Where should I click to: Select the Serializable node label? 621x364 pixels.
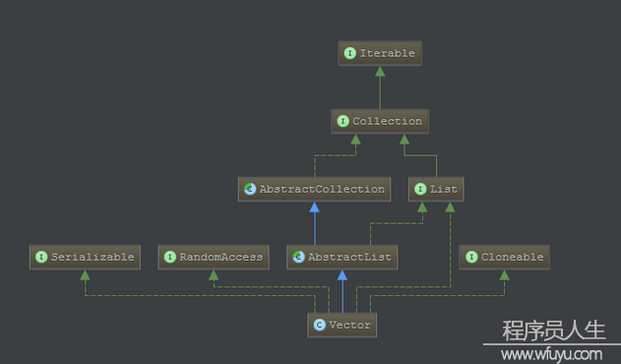93,257
